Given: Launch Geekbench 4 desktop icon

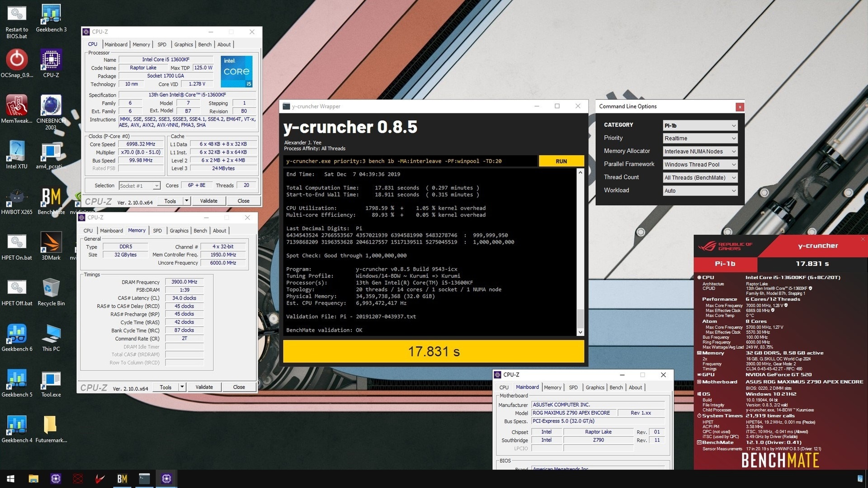Looking at the screenshot, I should click(17, 428).
